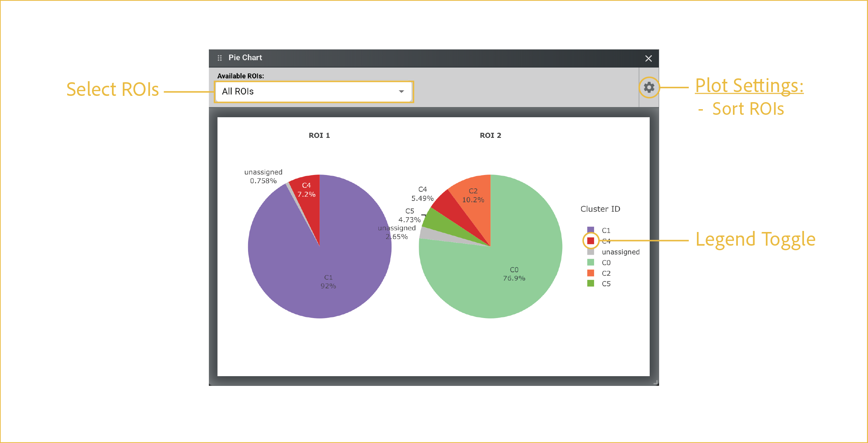Click the 'C4 5.49%' label by ROI 2

point(422,194)
